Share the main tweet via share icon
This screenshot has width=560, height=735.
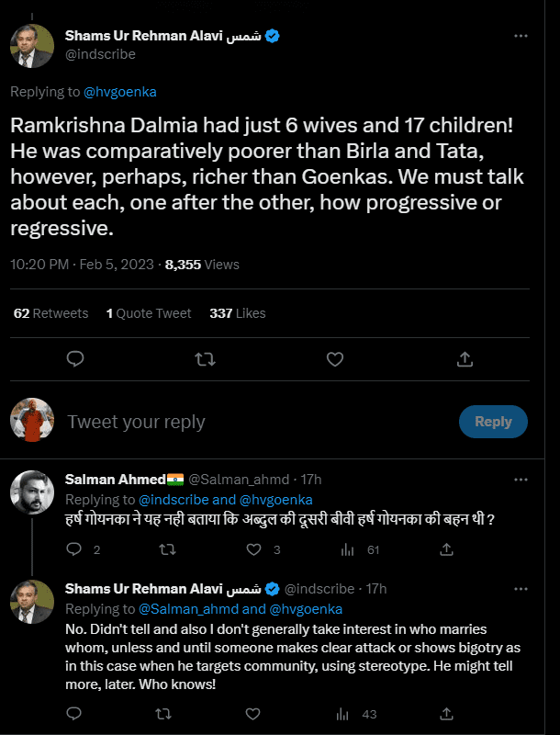click(x=465, y=358)
